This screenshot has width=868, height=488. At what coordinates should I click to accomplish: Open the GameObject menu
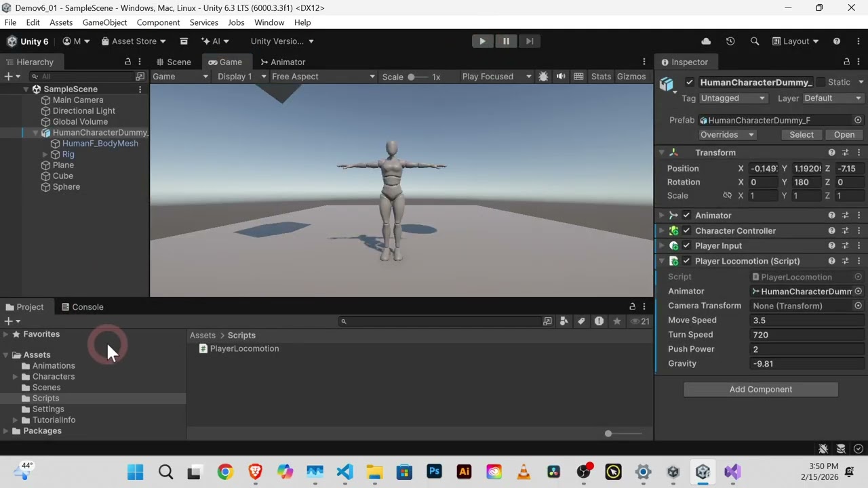pyautogui.click(x=104, y=22)
